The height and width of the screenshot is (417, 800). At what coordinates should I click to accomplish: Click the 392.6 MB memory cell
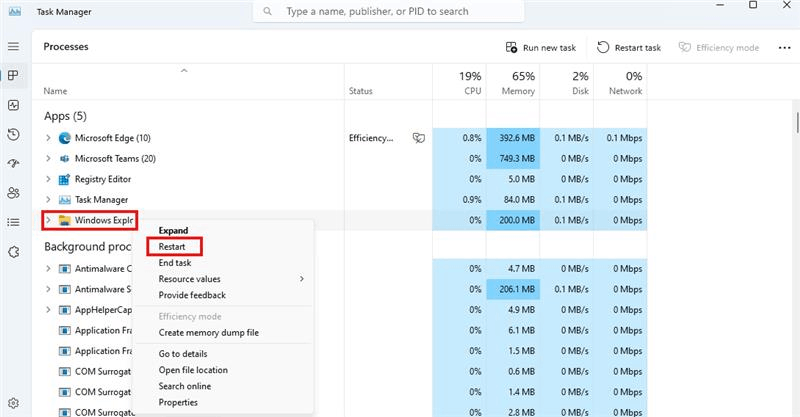(x=513, y=138)
